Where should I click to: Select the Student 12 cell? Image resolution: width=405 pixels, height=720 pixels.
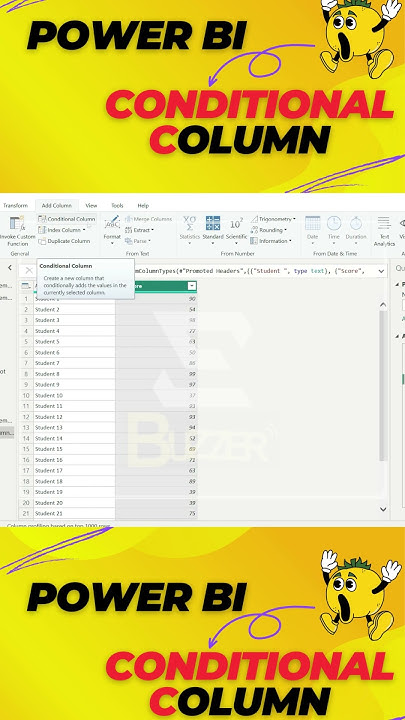point(74,417)
